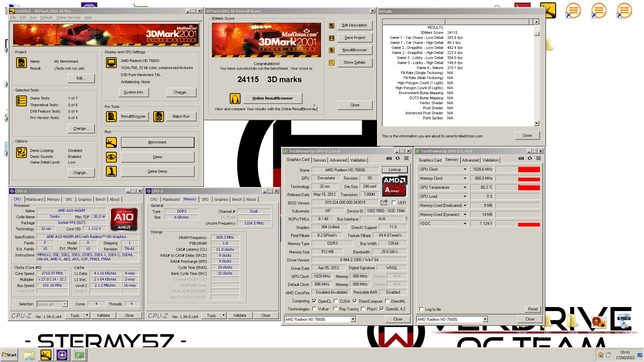Switch to SPD tab in right CPU-Z window
The height and width of the screenshot is (362, 644).
pos(205,199)
